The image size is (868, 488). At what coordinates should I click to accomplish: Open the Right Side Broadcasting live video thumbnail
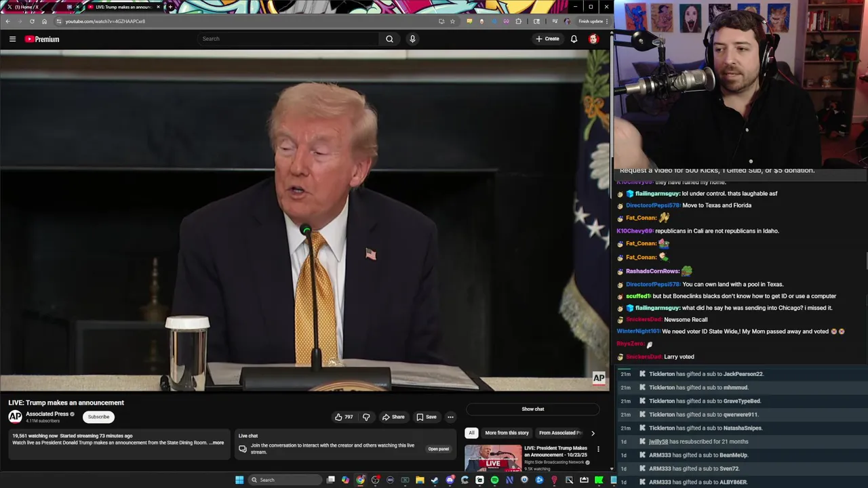(493, 458)
